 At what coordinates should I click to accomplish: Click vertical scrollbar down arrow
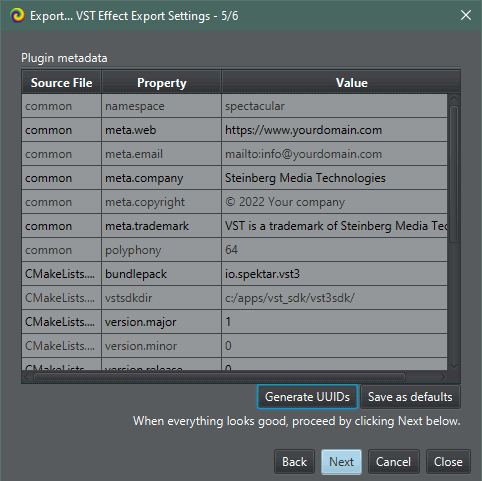[454, 366]
